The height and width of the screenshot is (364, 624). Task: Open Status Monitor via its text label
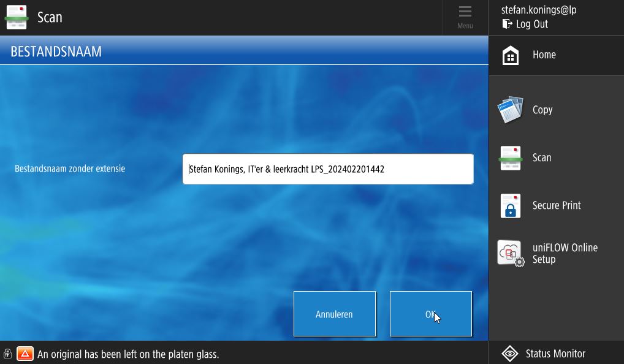click(x=555, y=354)
